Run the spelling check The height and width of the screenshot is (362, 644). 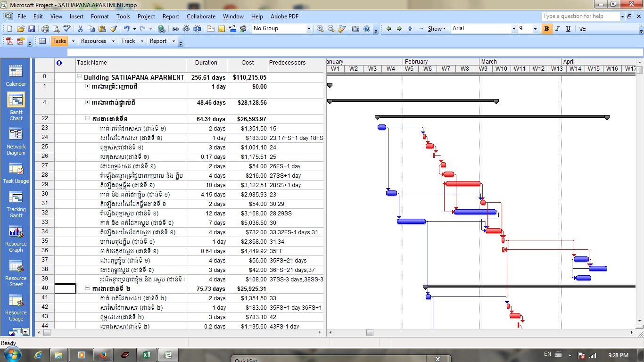[x=66, y=29]
